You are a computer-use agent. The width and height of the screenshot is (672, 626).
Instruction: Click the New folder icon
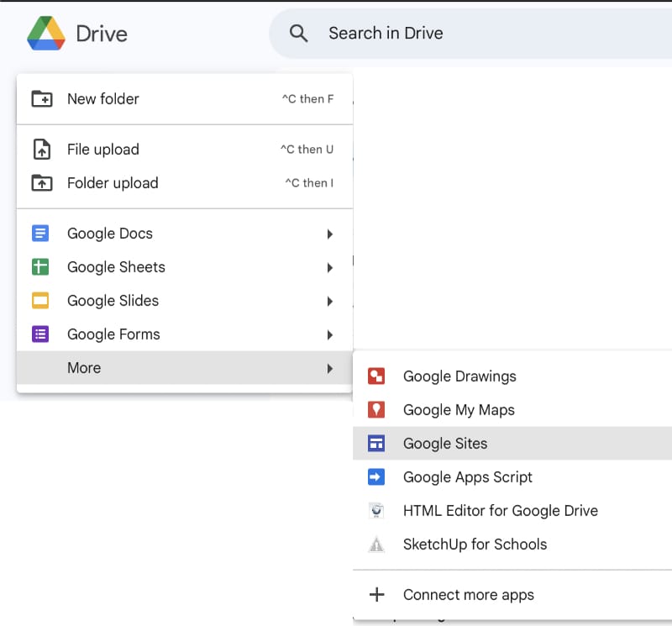pyautogui.click(x=41, y=99)
